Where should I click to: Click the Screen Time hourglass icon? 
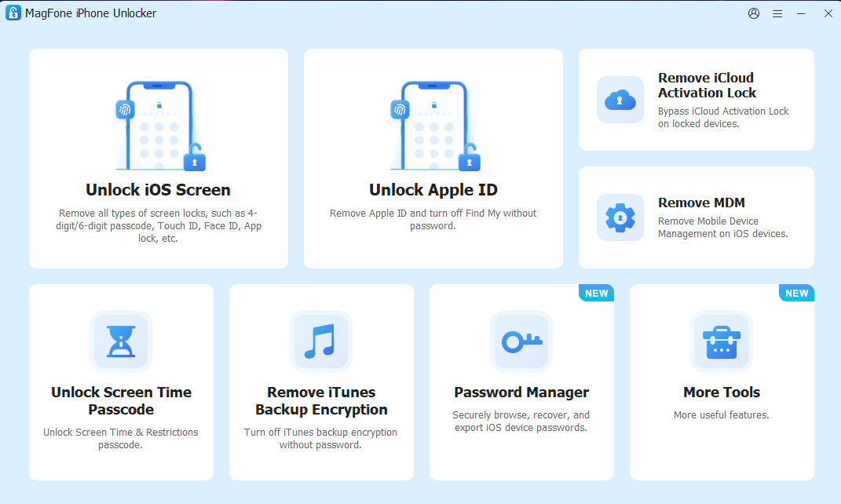pos(121,341)
